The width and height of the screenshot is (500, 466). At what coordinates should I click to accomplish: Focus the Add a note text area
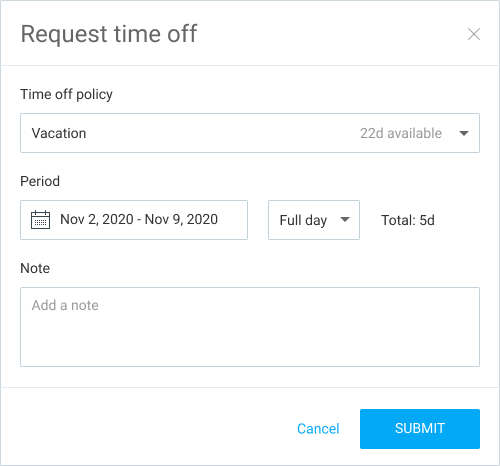pos(250,327)
